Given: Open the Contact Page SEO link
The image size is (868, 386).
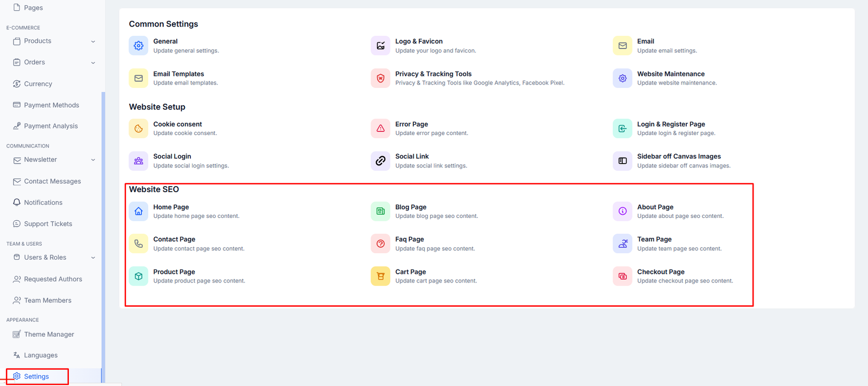Looking at the screenshot, I should (174, 239).
